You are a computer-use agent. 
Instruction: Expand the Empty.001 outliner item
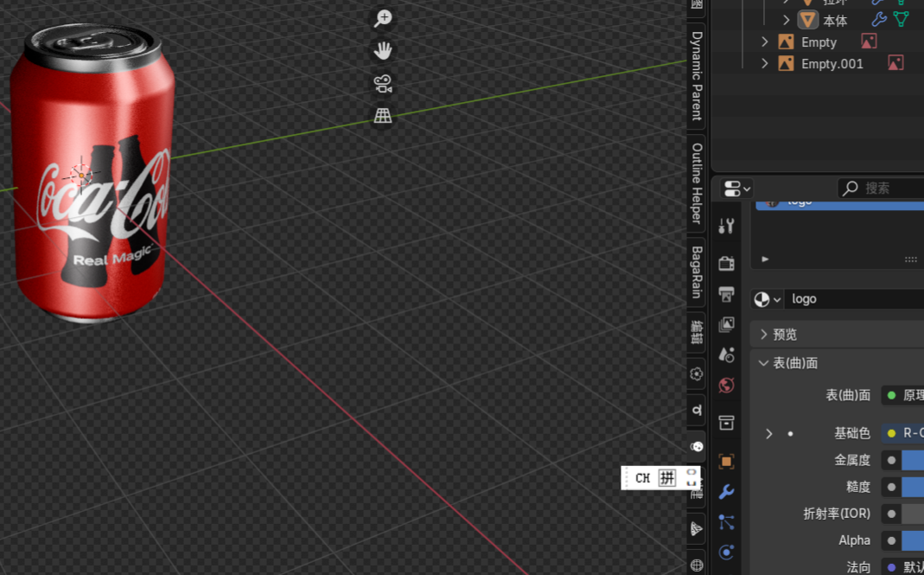point(765,63)
